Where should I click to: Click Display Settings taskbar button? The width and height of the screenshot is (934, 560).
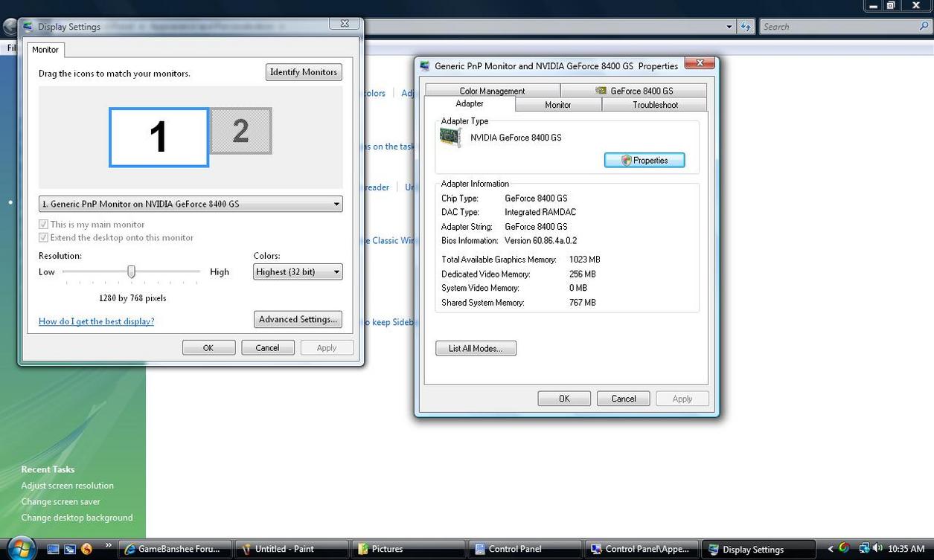tap(759, 550)
